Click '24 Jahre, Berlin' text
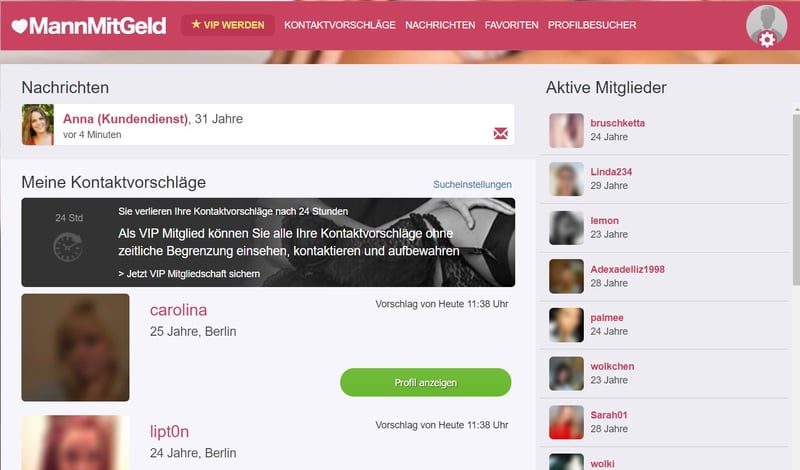This screenshot has height=470, width=800. pyautogui.click(x=193, y=453)
